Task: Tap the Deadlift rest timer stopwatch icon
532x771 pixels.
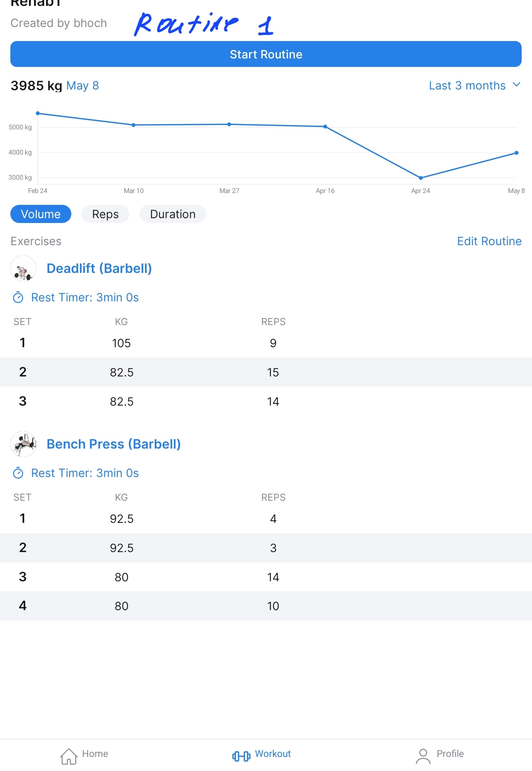Action: 18,298
